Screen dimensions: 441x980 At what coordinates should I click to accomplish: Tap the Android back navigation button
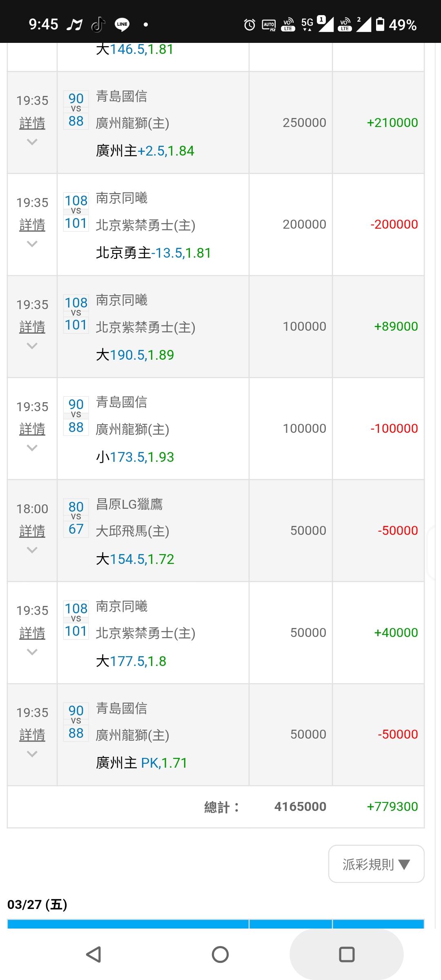(94, 954)
